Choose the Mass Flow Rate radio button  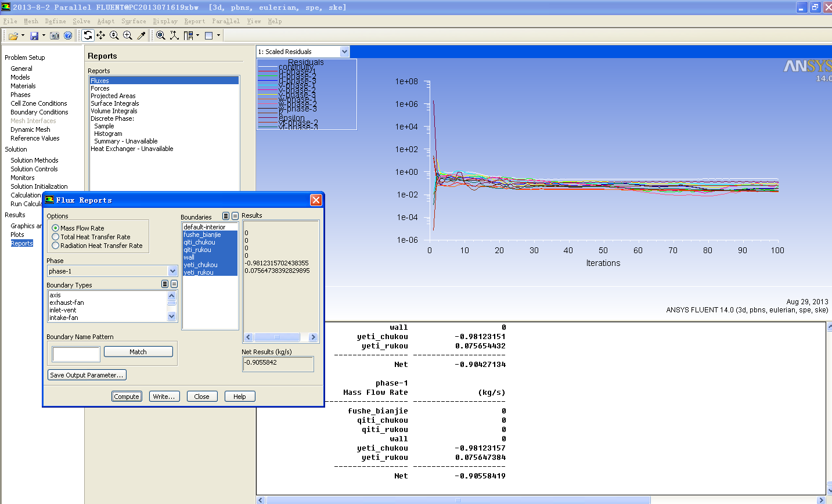click(x=56, y=228)
